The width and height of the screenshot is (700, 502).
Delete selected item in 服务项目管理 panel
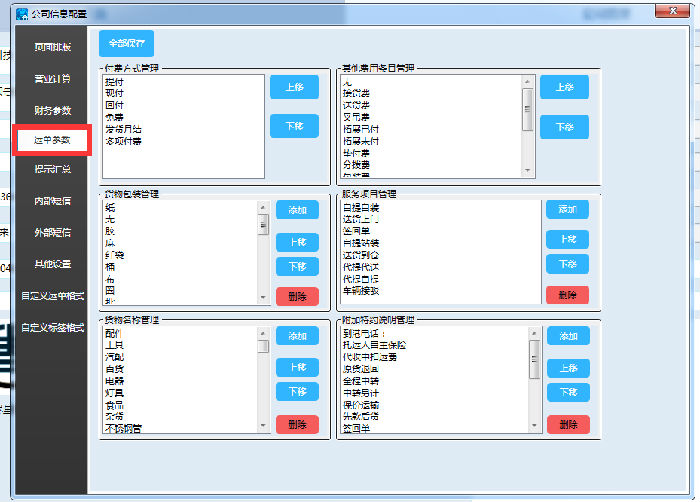point(567,295)
